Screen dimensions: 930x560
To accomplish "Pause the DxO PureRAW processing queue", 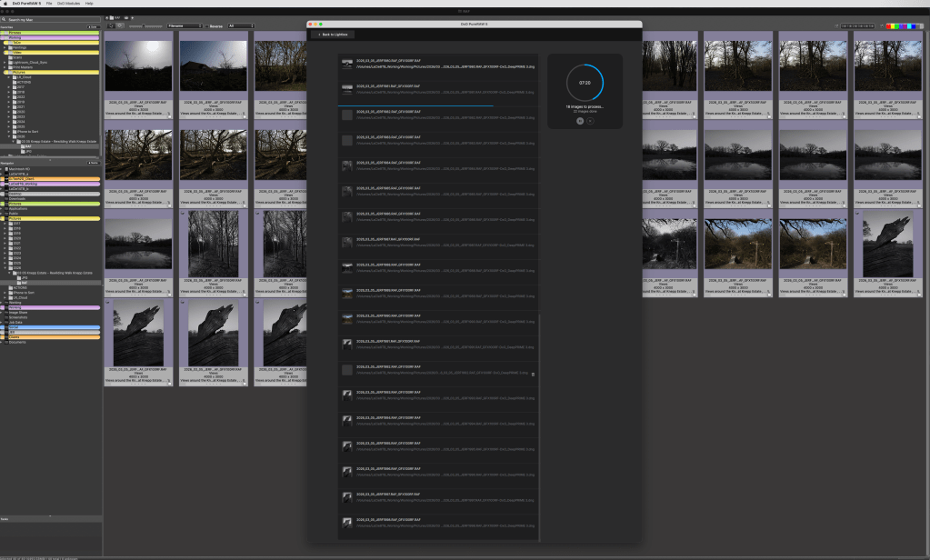I will 580,120.
